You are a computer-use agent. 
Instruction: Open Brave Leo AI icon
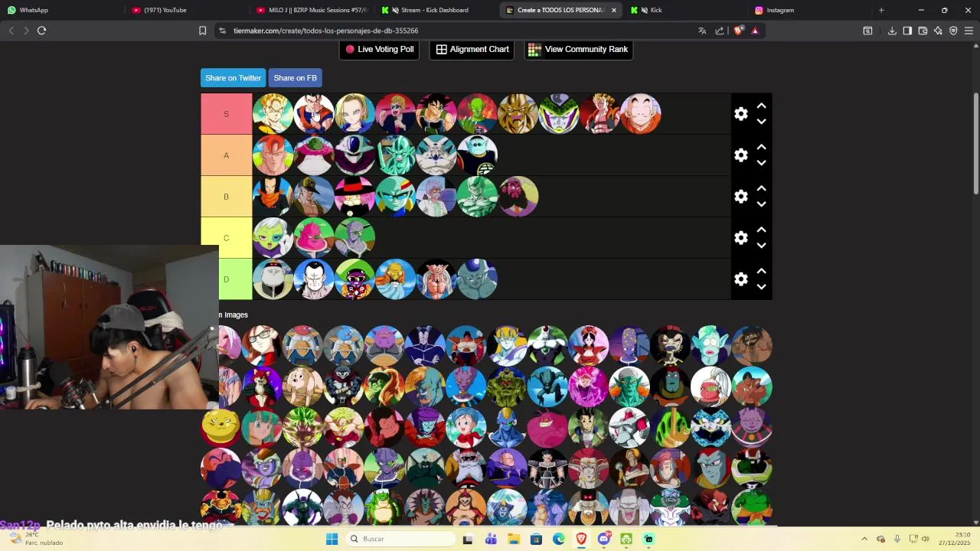(938, 31)
